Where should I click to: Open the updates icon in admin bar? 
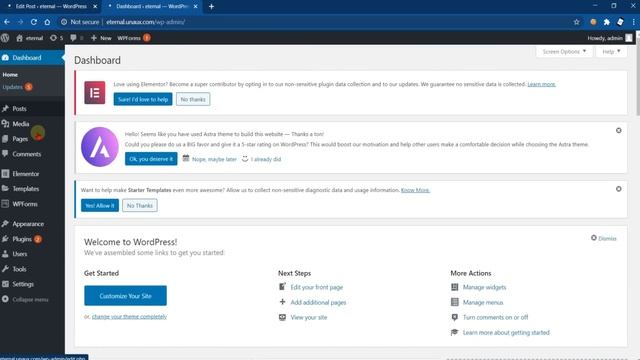coord(56,38)
